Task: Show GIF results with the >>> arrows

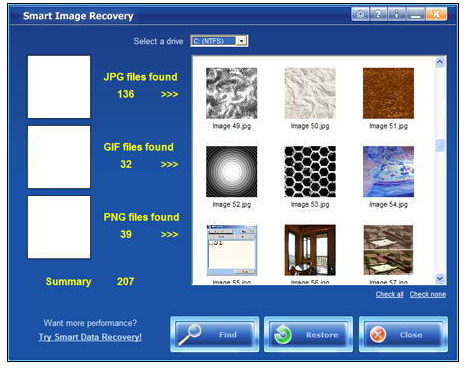Action: point(169,164)
